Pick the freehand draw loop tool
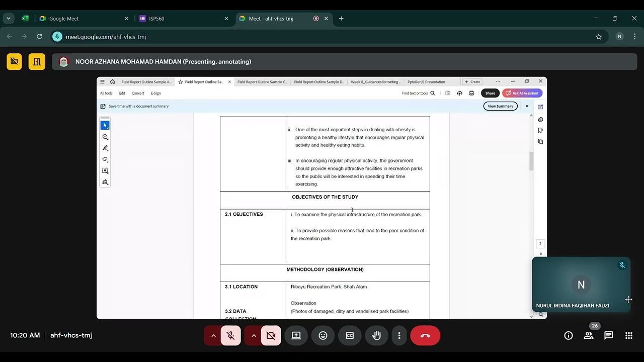Viewport: 644px width, 362px height. [x=105, y=159]
